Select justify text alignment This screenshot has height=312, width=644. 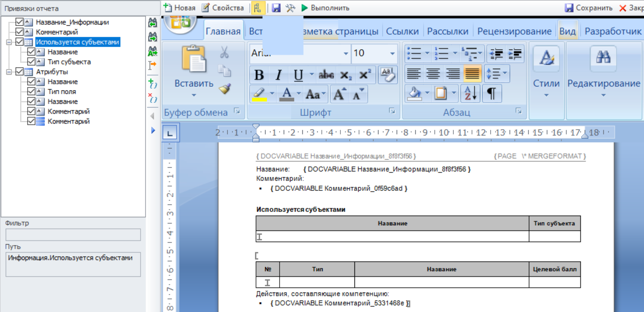tap(472, 74)
